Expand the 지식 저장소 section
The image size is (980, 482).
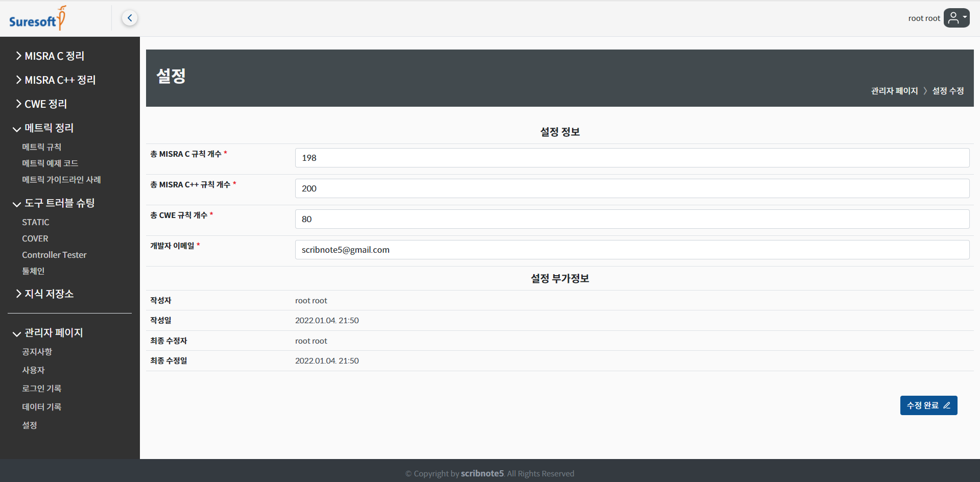pyautogui.click(x=45, y=294)
